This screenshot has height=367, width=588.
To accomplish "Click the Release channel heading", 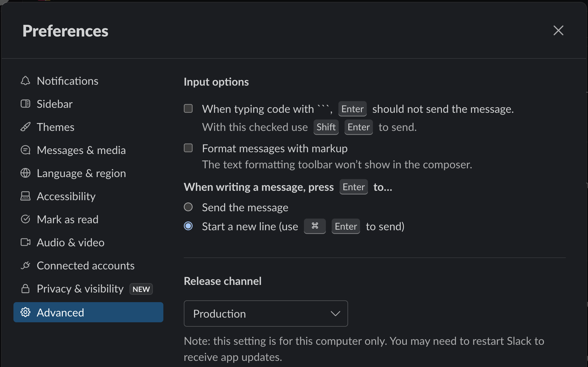I will point(223,281).
